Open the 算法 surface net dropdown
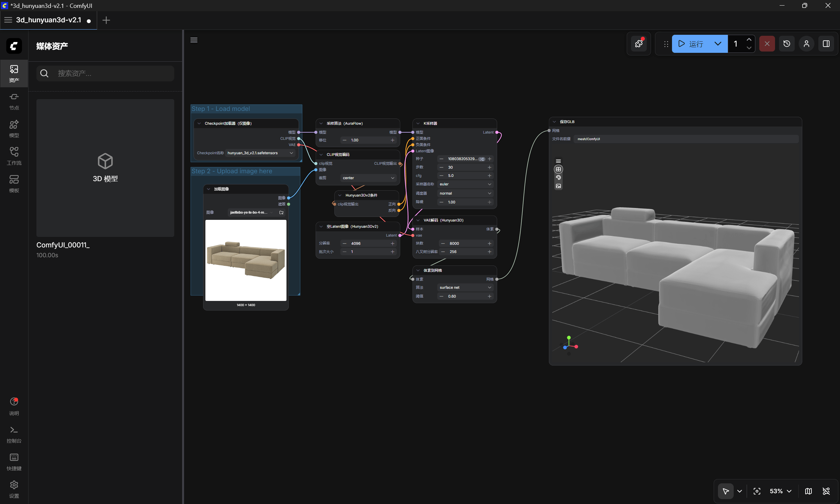 (x=465, y=287)
